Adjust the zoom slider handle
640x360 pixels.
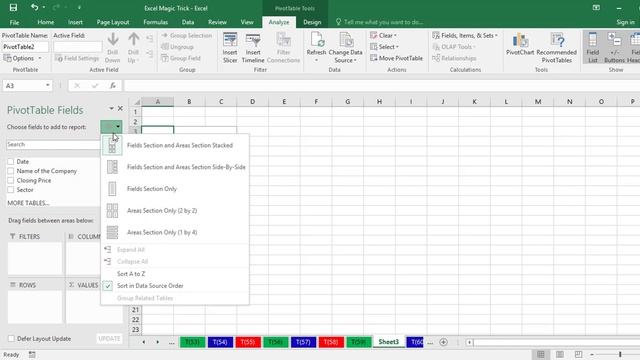click(620, 354)
